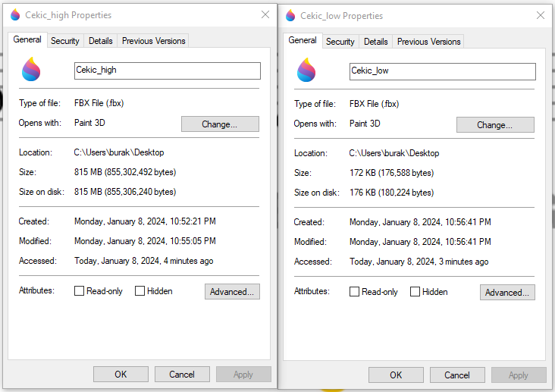Screen dimensions: 555x392
Task: Toggle Hidden checkbox in Cekic_high window
Action: coord(140,291)
